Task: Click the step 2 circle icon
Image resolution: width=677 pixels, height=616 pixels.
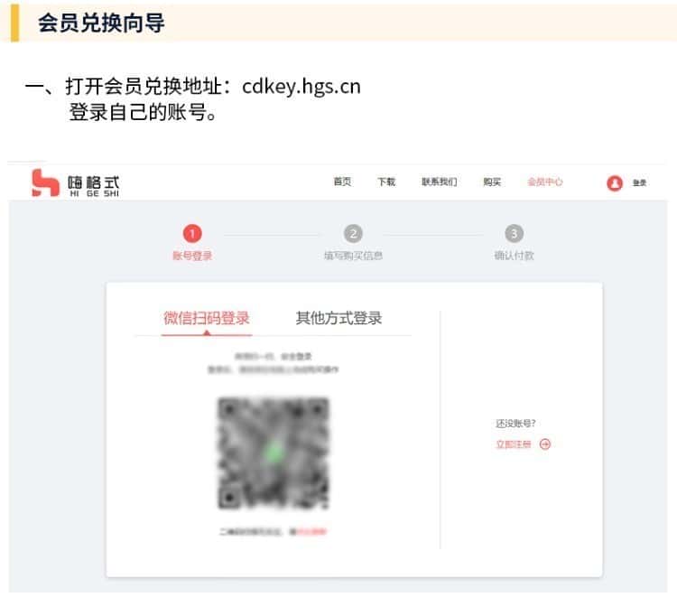Action: click(353, 234)
